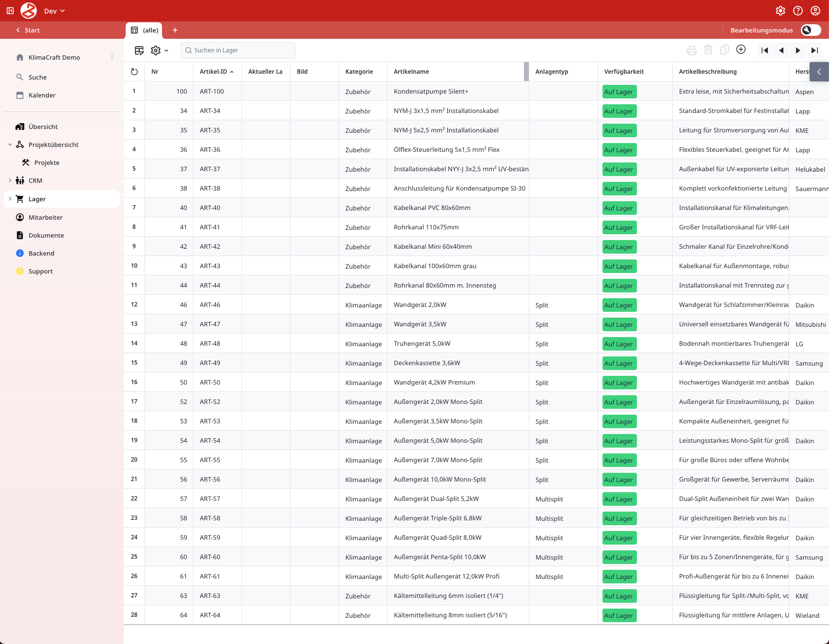Click the refresh icon in table header

(x=134, y=72)
